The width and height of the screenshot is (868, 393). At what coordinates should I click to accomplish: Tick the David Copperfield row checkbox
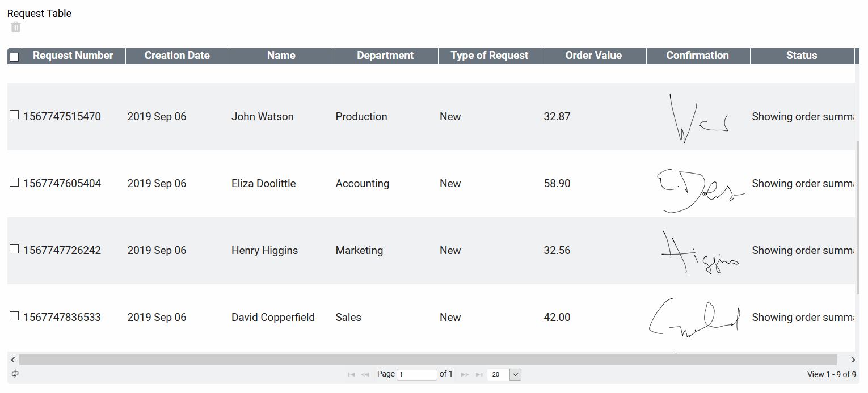15,316
